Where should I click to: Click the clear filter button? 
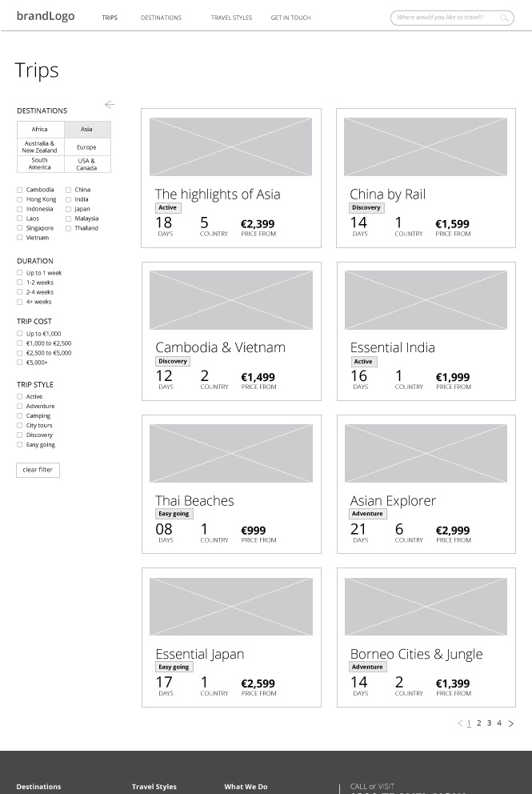point(38,470)
